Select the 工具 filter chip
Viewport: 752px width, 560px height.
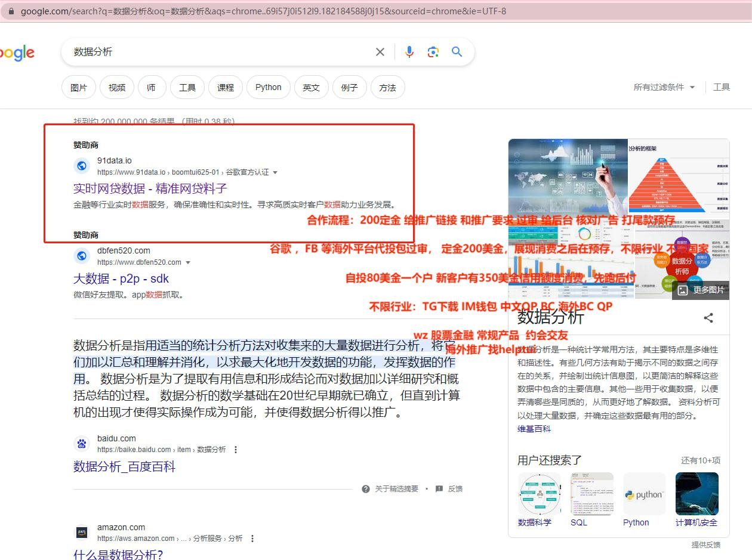point(187,88)
